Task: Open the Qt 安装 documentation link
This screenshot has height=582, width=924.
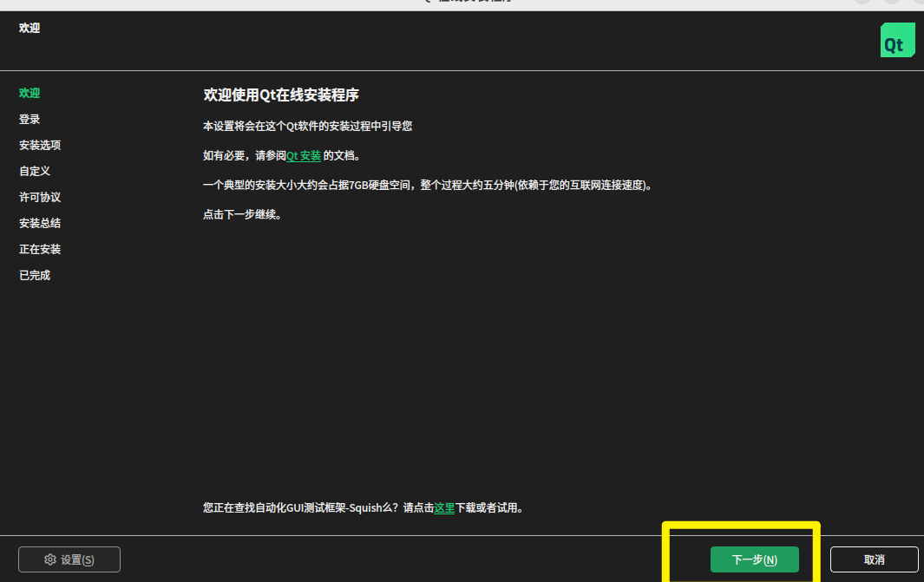Action: tap(304, 155)
